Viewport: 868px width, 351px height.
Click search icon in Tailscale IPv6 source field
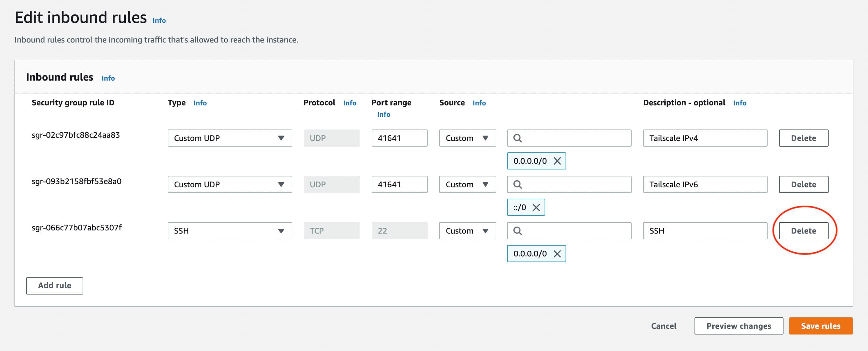coord(518,184)
